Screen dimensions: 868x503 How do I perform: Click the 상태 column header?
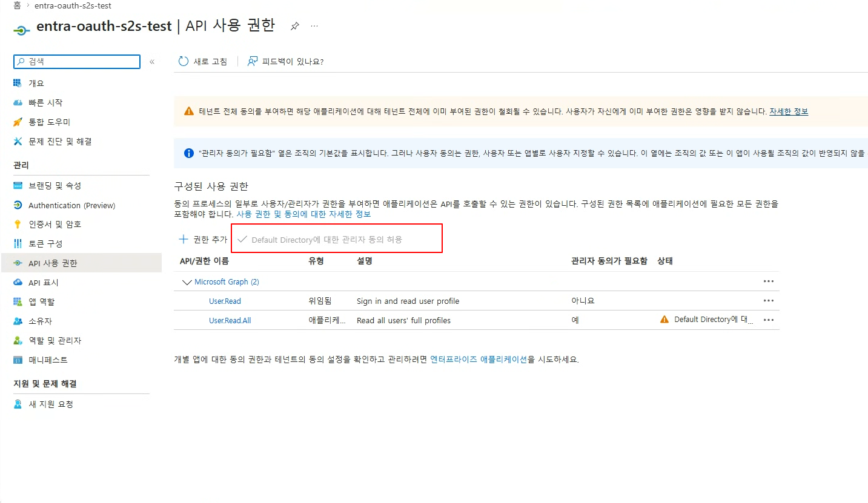pyautogui.click(x=665, y=261)
